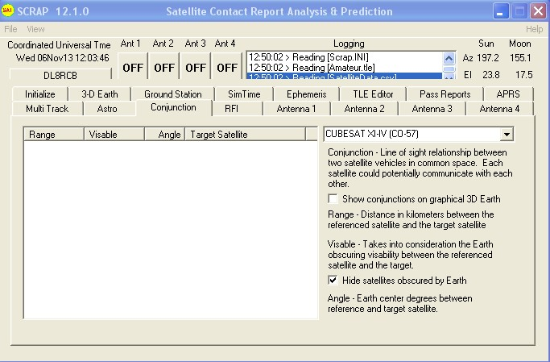The height and width of the screenshot is (362, 550).
Task: Click the SCRAP application icon in title bar
Action: pos(7,11)
